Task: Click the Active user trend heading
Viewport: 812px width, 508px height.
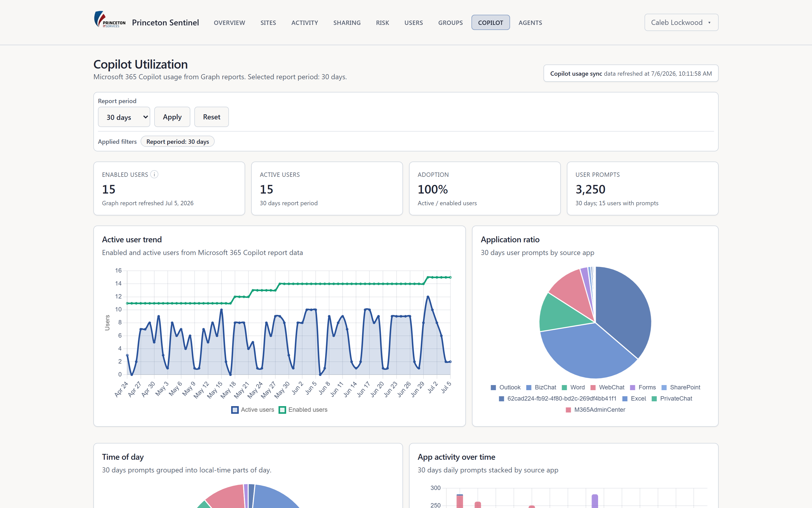Action: (x=132, y=240)
